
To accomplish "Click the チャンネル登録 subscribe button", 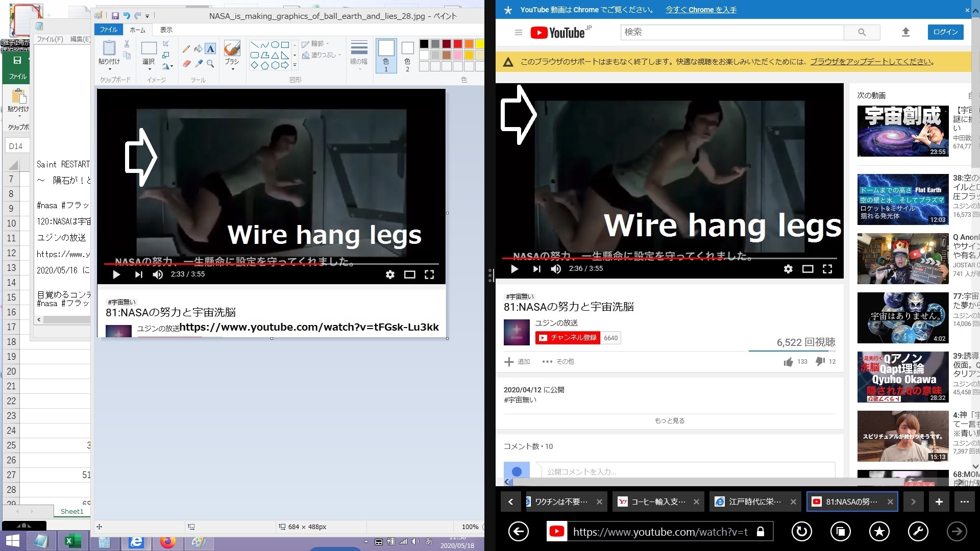I will 568,338.
